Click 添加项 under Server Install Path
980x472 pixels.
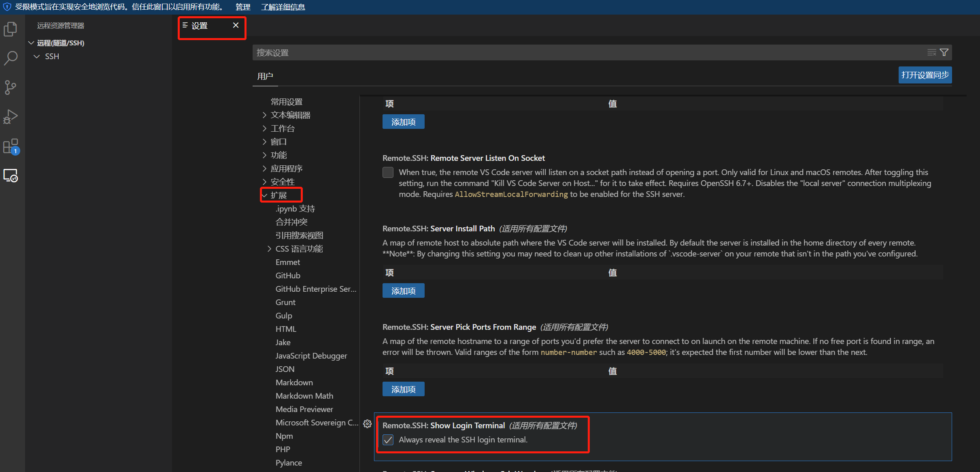[403, 291]
